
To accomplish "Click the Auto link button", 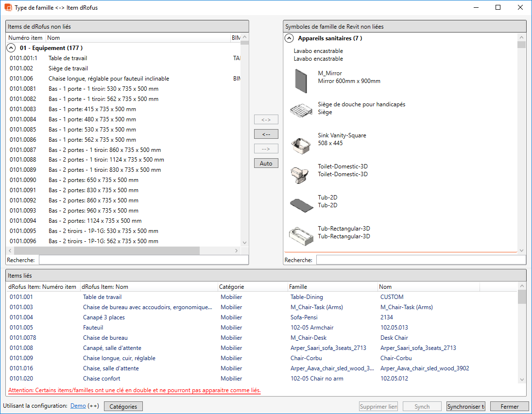I will pyautogui.click(x=266, y=163).
